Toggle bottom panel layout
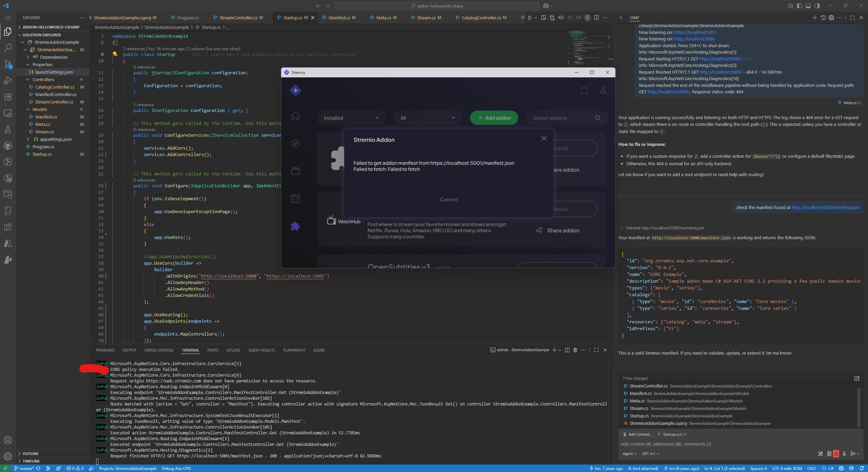The width and height of the screenshot is (868, 472). pos(808,6)
